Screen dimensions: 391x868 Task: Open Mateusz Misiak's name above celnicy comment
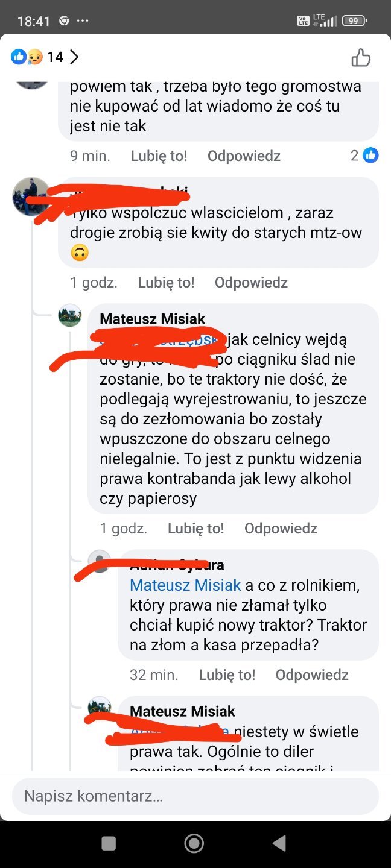(x=153, y=319)
